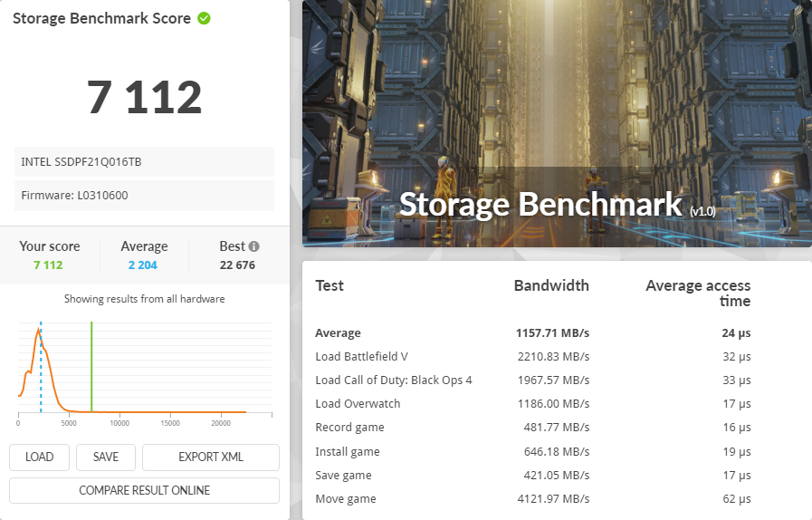Click the LOAD button

pyautogui.click(x=39, y=457)
